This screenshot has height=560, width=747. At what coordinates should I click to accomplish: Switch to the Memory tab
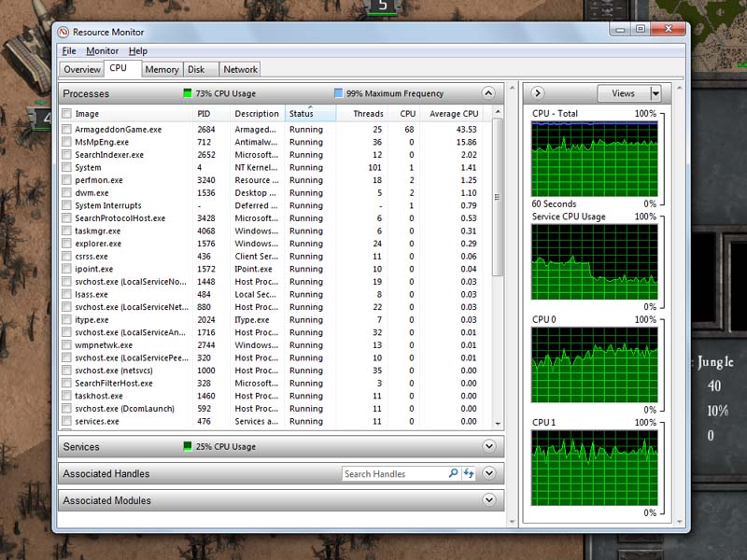pyautogui.click(x=162, y=69)
